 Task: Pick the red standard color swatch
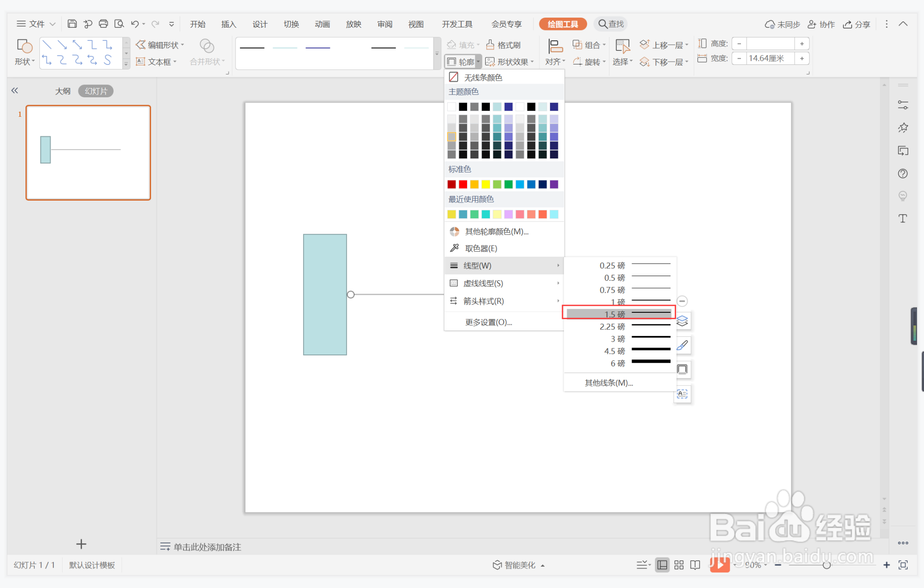coord(463,184)
